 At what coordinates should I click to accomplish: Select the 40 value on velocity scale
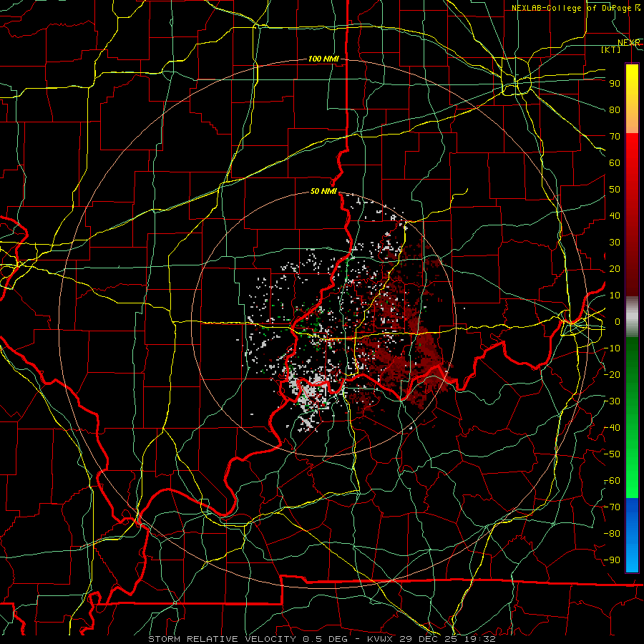click(615, 215)
